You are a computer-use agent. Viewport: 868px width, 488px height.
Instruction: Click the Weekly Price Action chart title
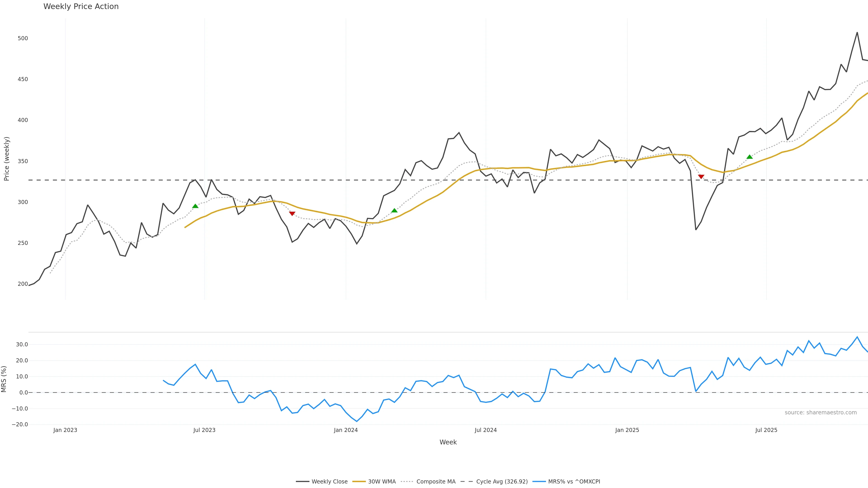(x=81, y=6)
